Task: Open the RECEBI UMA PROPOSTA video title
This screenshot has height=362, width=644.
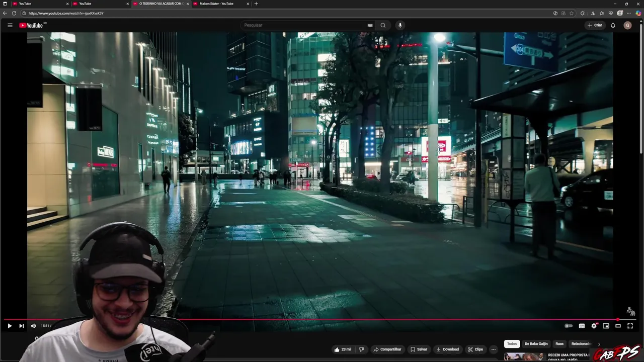Action: point(569,357)
